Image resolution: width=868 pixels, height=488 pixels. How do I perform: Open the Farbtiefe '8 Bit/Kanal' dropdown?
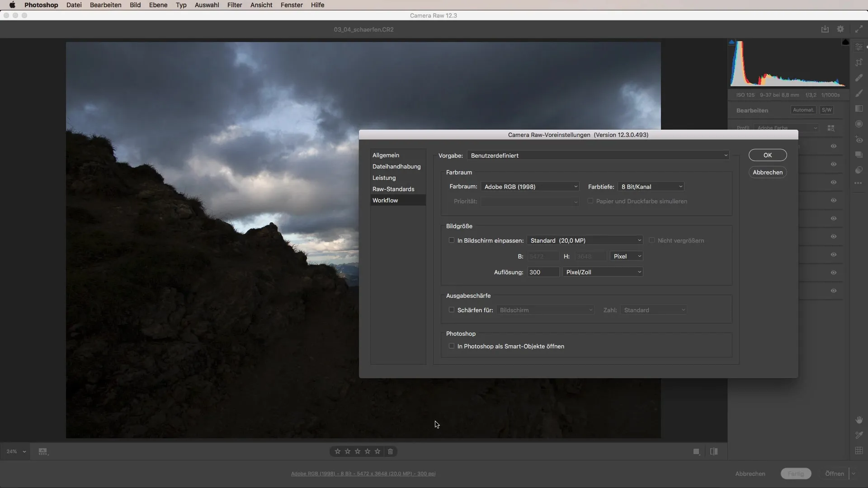651,187
